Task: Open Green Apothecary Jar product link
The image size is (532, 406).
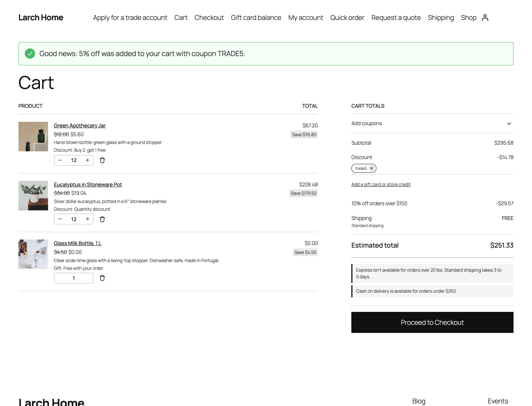Action: click(80, 125)
